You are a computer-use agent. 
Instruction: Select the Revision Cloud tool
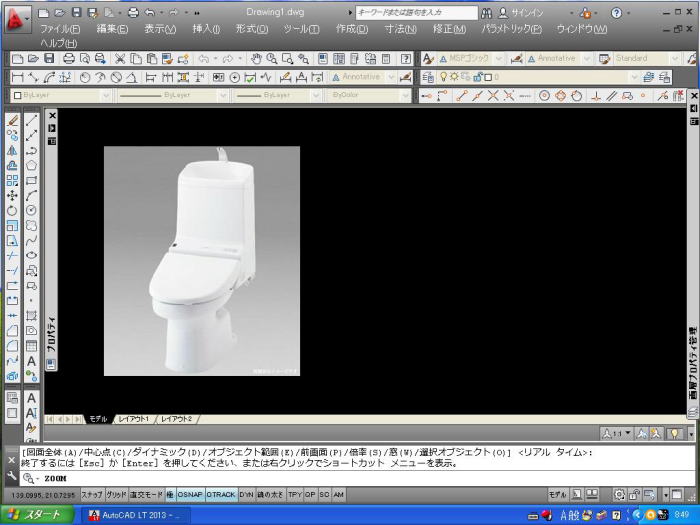point(31,225)
